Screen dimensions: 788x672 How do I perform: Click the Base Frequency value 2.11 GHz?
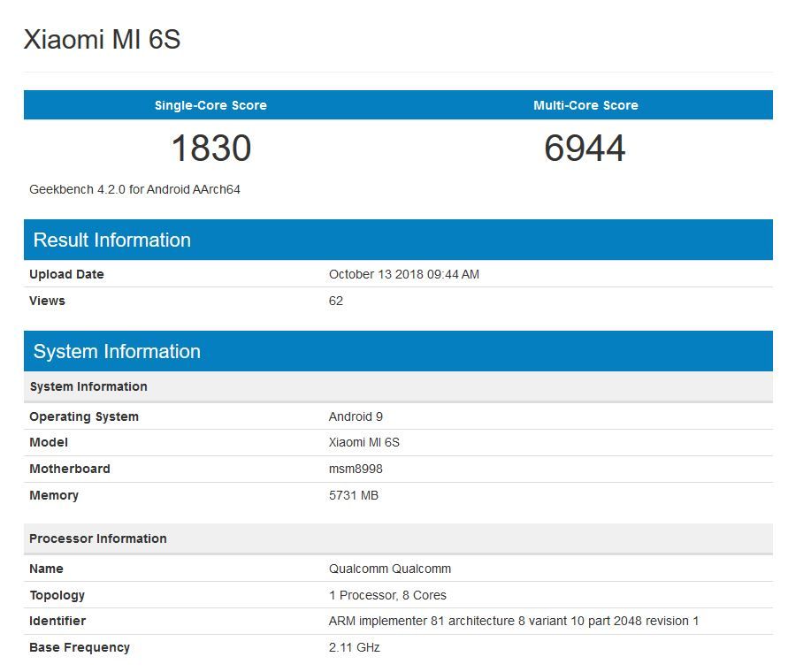tap(355, 647)
